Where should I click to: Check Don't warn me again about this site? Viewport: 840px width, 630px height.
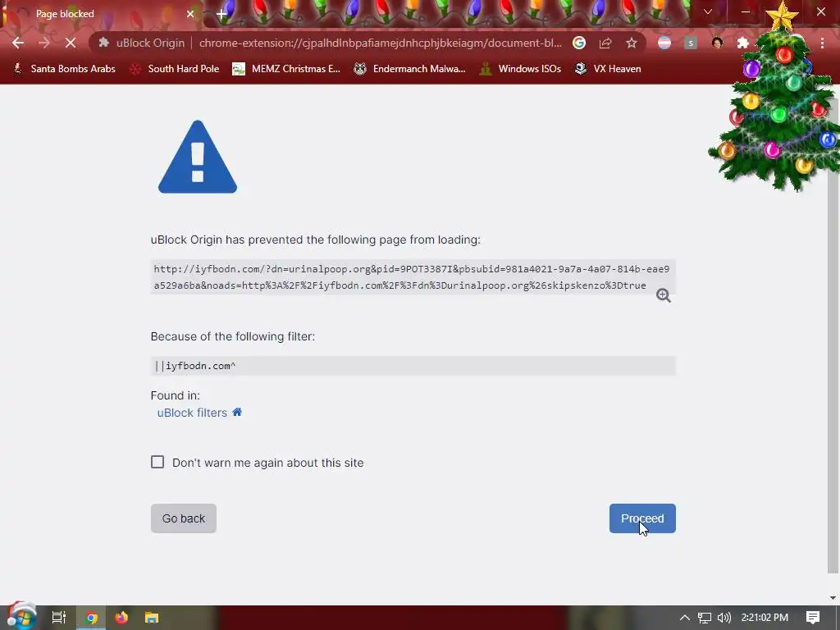pos(157,462)
